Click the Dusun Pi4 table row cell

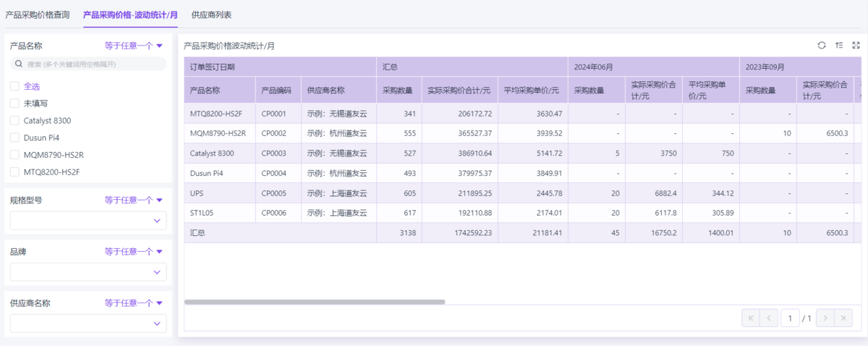tap(221, 173)
